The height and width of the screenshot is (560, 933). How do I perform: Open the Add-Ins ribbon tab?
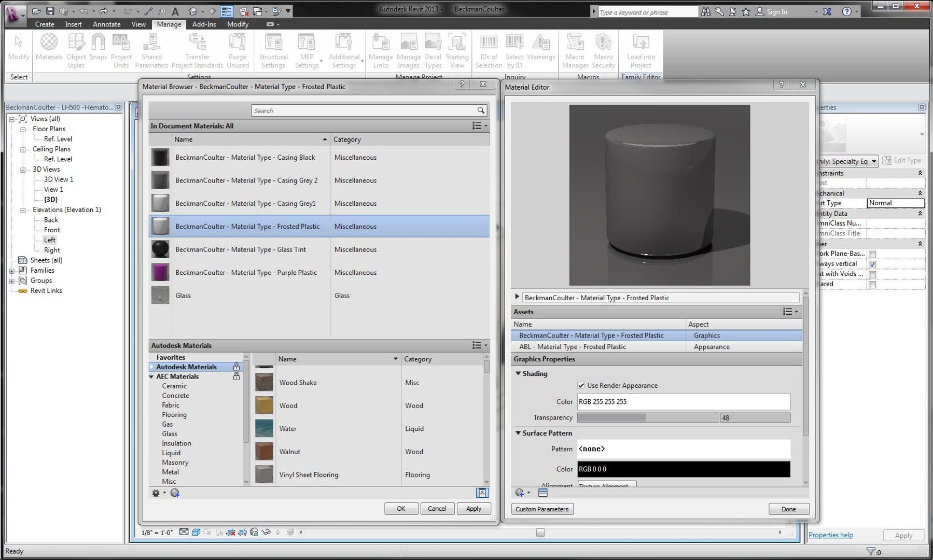[x=204, y=24]
